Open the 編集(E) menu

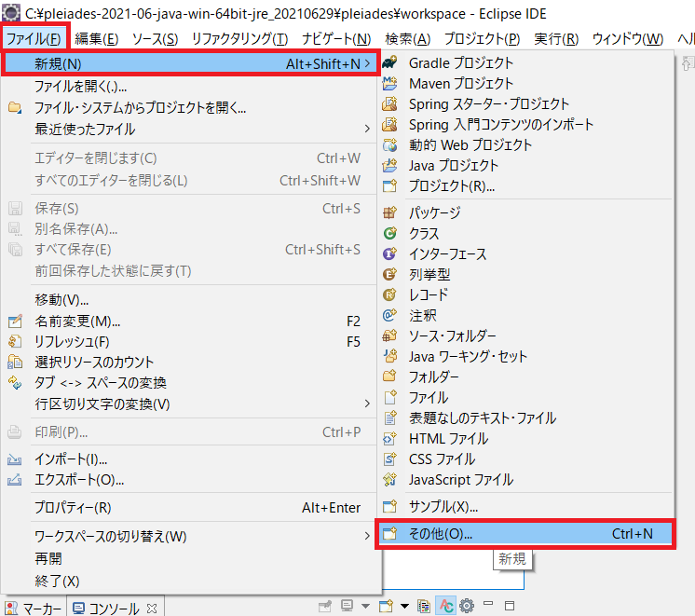click(x=97, y=39)
